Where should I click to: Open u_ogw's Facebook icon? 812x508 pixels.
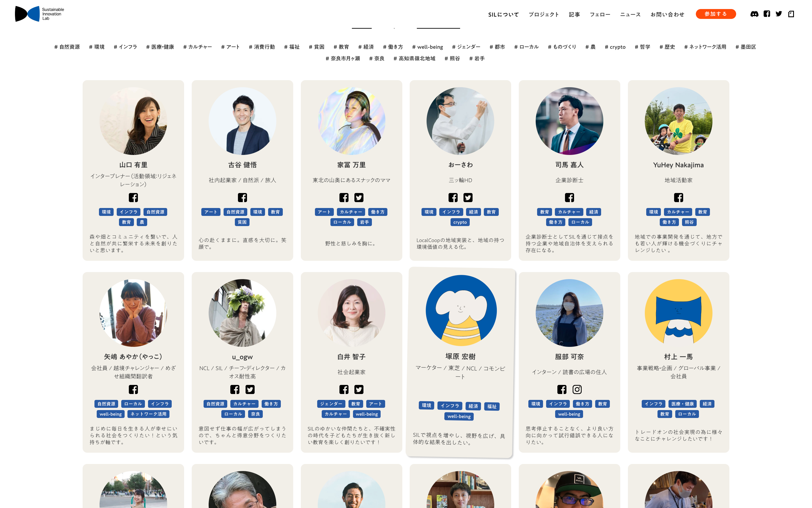[235, 389]
